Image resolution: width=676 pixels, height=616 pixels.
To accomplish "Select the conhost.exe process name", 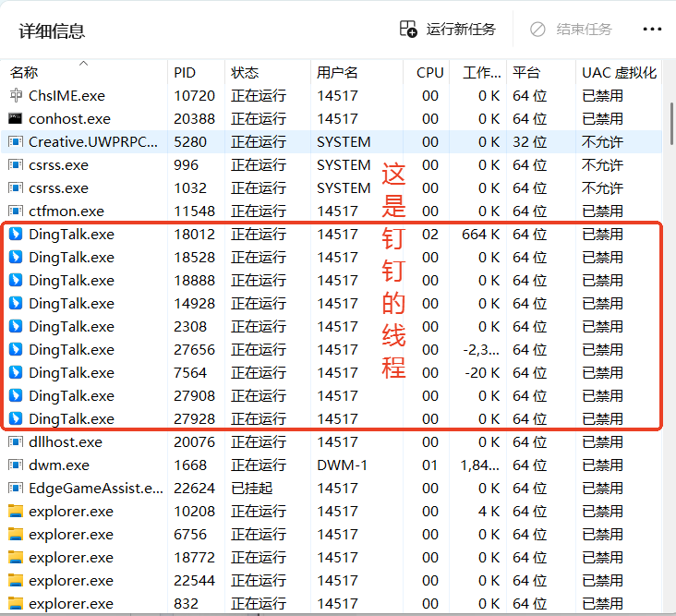I will click(x=69, y=119).
